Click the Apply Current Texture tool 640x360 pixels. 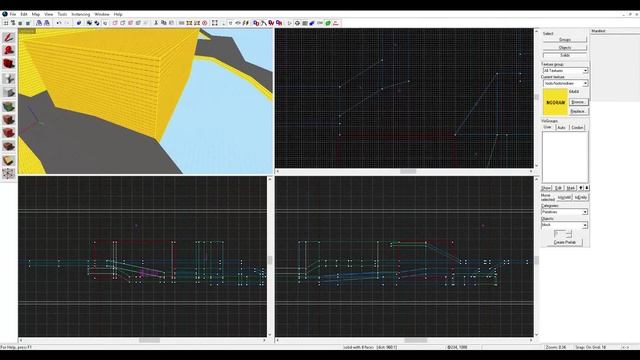pos(9,120)
